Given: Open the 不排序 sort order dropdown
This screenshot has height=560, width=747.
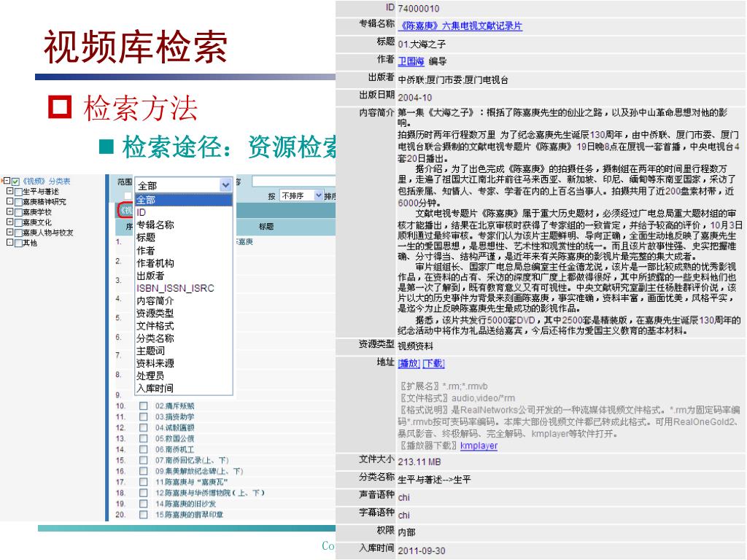Looking at the screenshot, I should pyautogui.click(x=302, y=195).
